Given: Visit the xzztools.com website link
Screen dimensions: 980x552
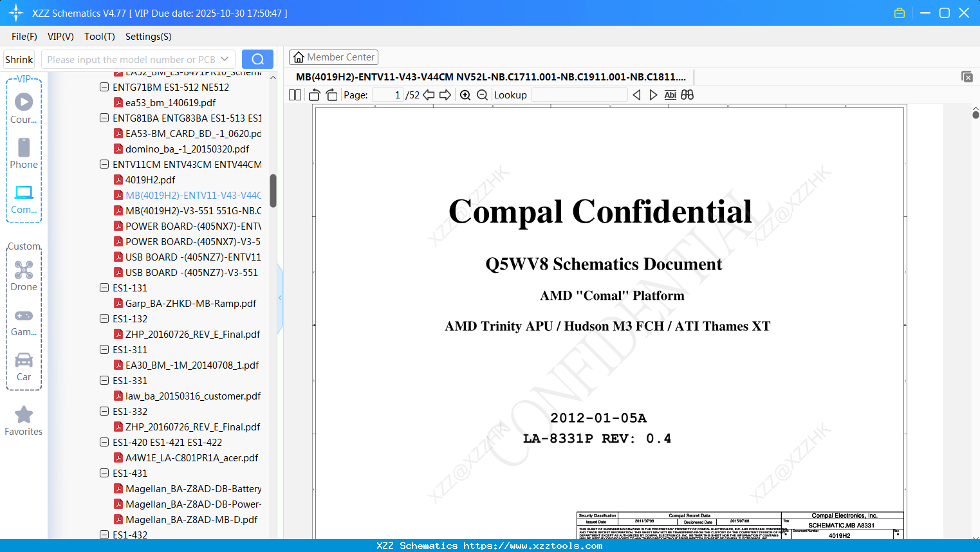Looking at the screenshot, I should click(x=533, y=546).
